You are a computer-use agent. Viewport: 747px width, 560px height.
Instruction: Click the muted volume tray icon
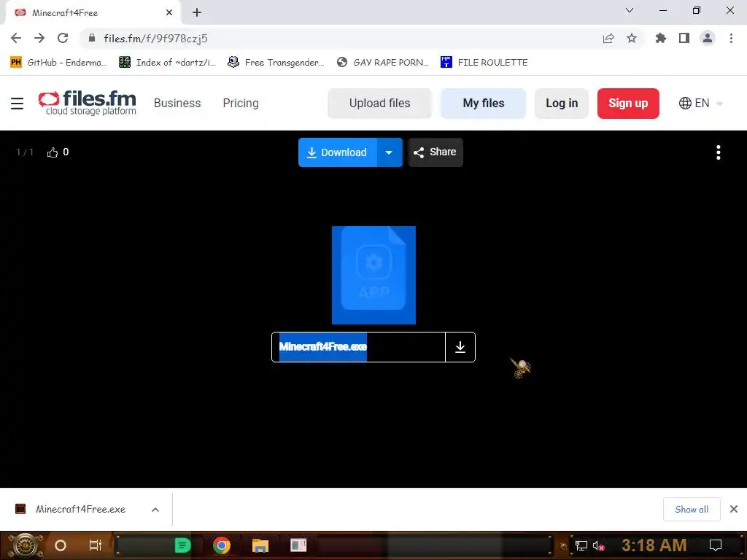pos(598,545)
